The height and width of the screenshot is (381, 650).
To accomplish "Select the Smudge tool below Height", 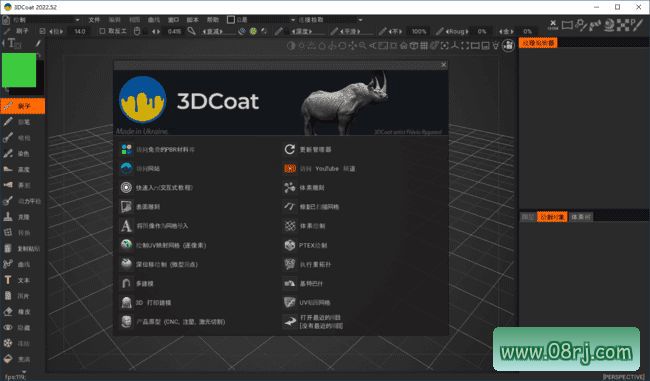I will click(x=22, y=185).
